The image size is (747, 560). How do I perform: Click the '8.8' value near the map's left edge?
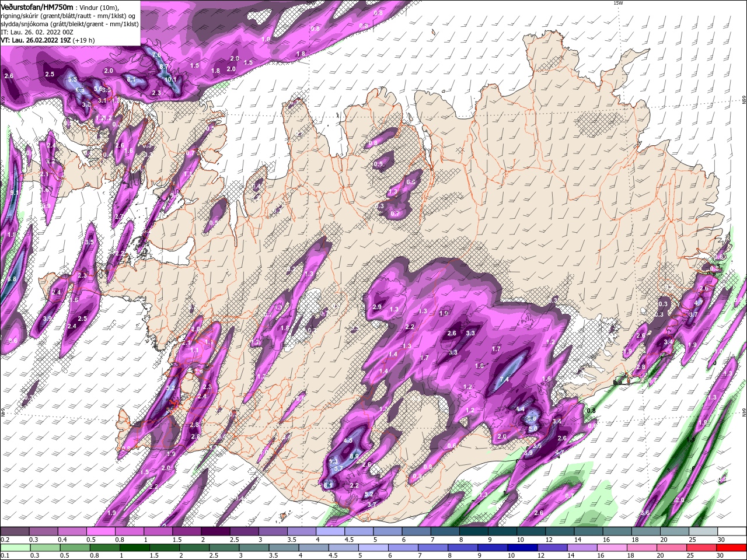click(12, 279)
